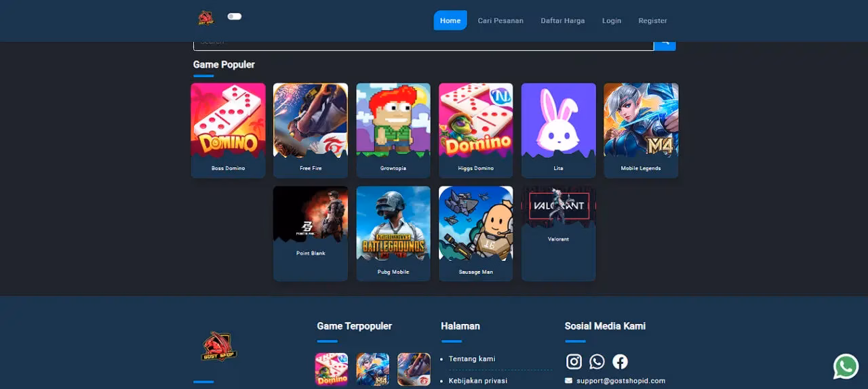Click the blue search magnifier button
Screen dimensions: 868x389
pyautogui.click(x=665, y=45)
